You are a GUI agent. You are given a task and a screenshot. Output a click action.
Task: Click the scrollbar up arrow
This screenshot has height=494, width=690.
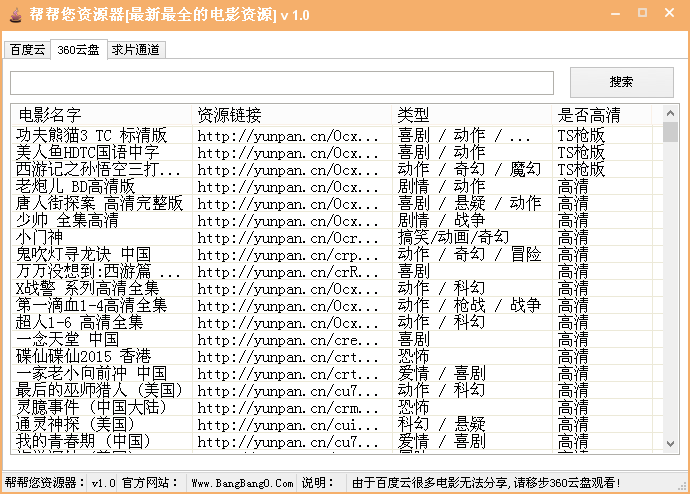(670, 113)
